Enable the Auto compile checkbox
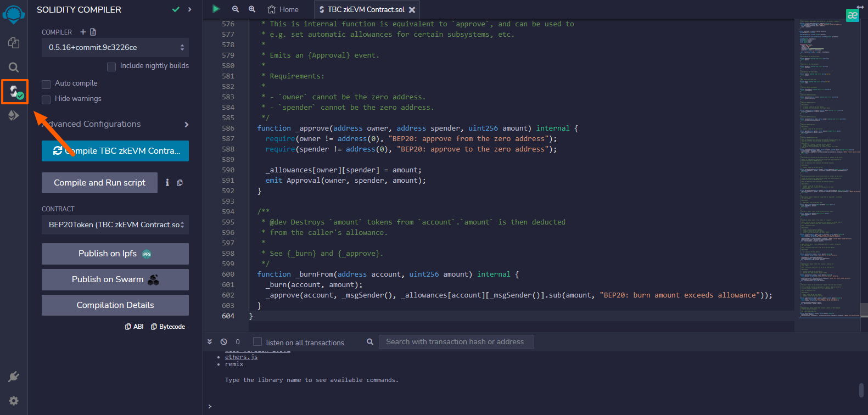Viewport: 868px width, 415px height. click(x=46, y=84)
